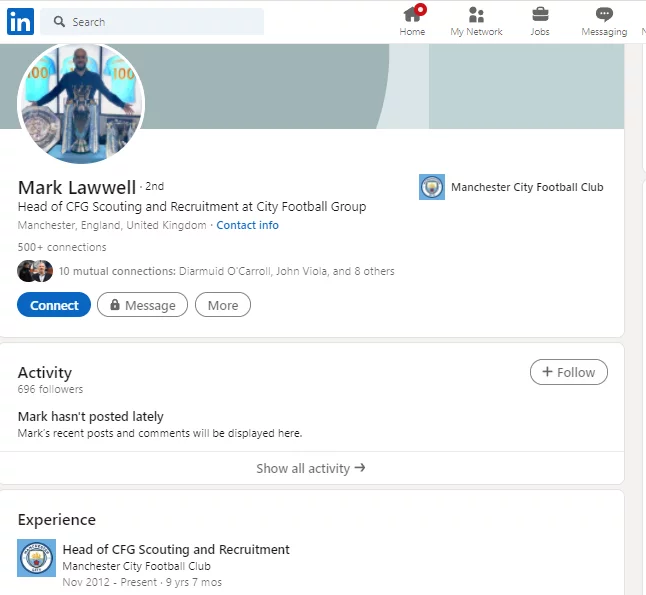Click Manchester City crest in Experience section
The height and width of the screenshot is (595, 646).
click(x=36, y=558)
